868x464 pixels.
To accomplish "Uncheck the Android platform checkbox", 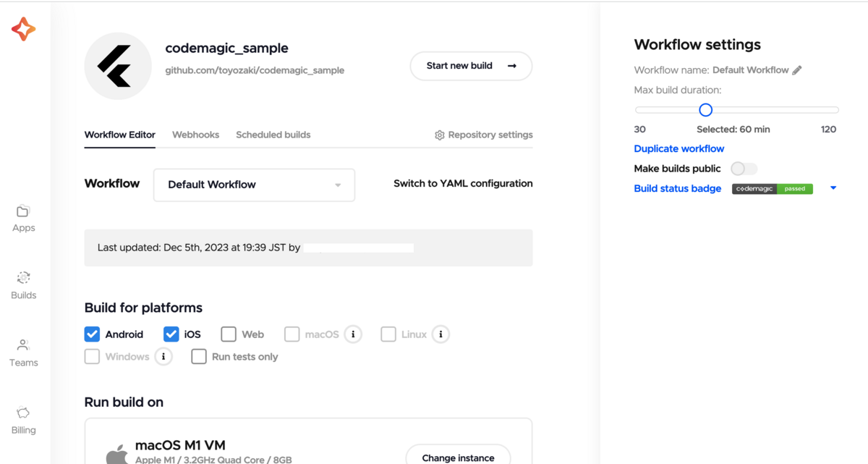I will point(92,334).
